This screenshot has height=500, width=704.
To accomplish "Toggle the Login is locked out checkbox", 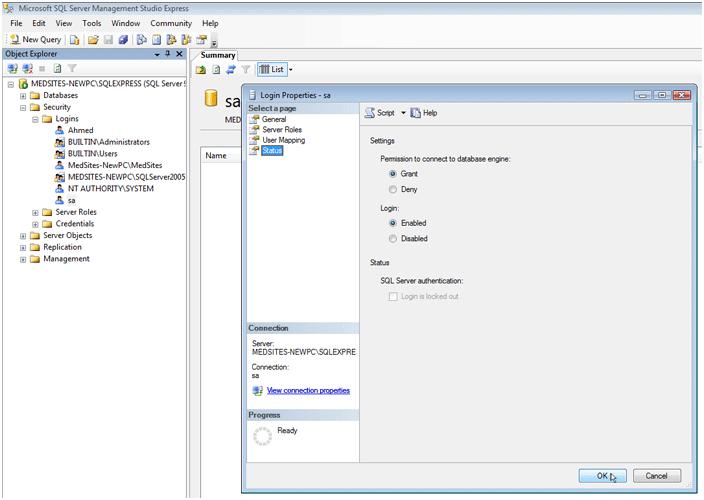I will 393,297.
